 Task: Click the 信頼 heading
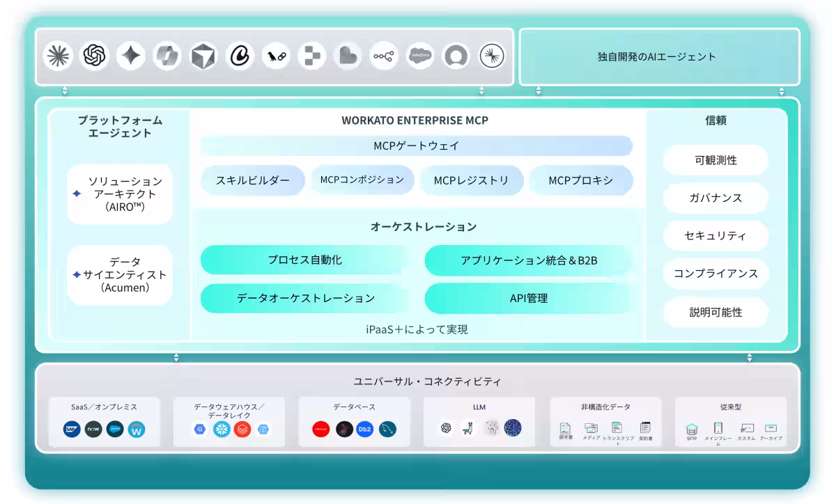pos(715,120)
